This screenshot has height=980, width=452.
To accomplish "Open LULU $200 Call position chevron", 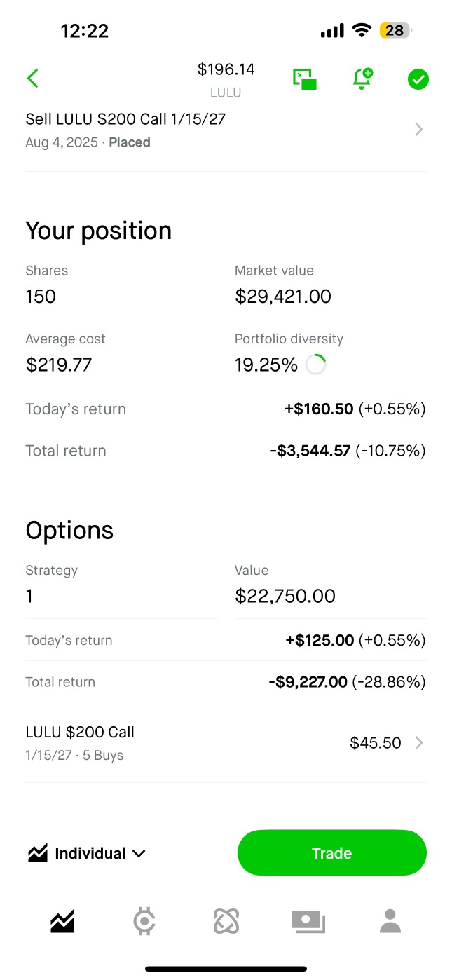I will click(x=419, y=743).
